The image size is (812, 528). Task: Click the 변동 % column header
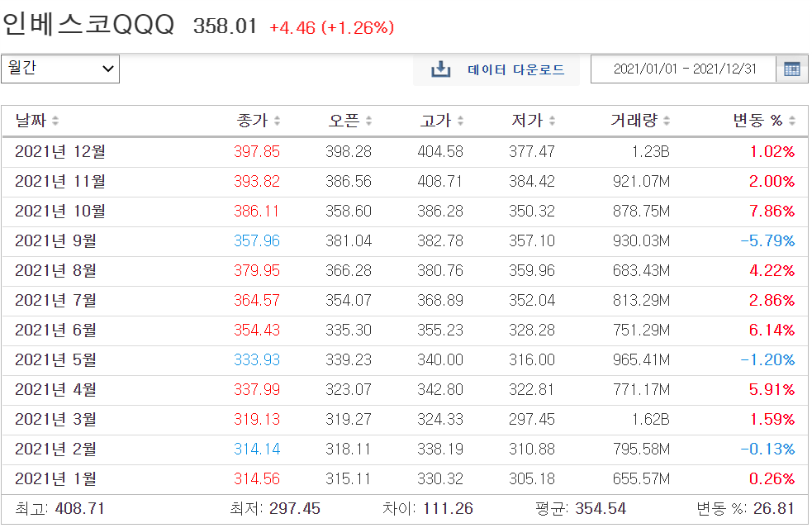click(x=757, y=121)
